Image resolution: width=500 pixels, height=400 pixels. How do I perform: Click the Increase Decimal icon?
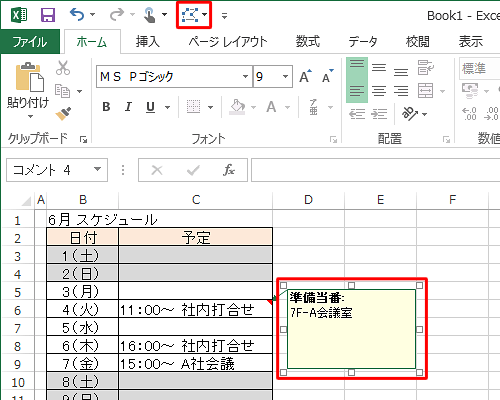pos(469,114)
